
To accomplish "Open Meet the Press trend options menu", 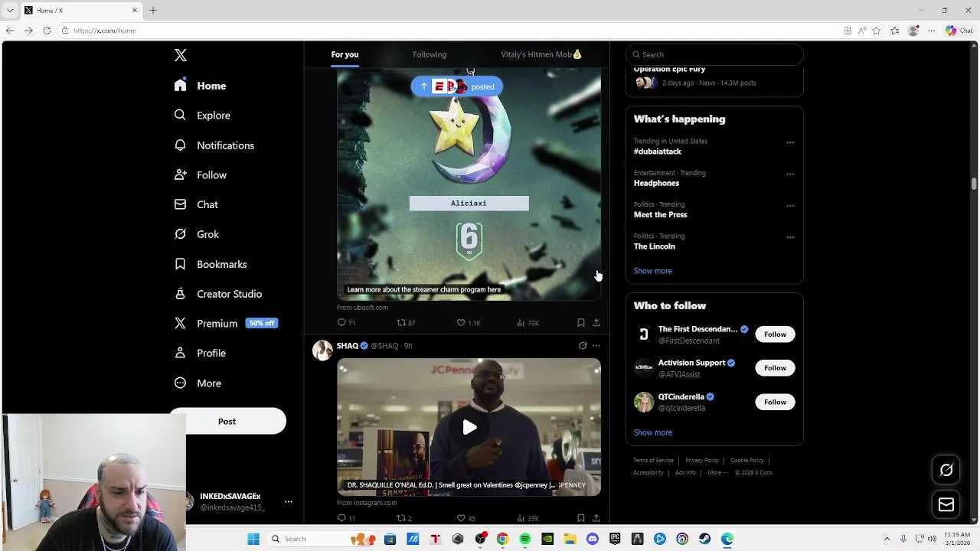I will [x=790, y=205].
